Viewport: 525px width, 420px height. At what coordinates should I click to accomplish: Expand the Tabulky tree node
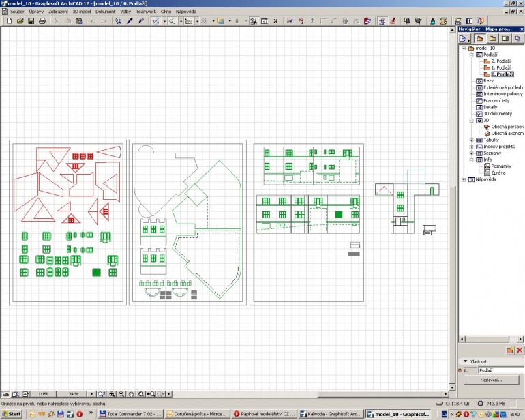pyautogui.click(x=471, y=140)
